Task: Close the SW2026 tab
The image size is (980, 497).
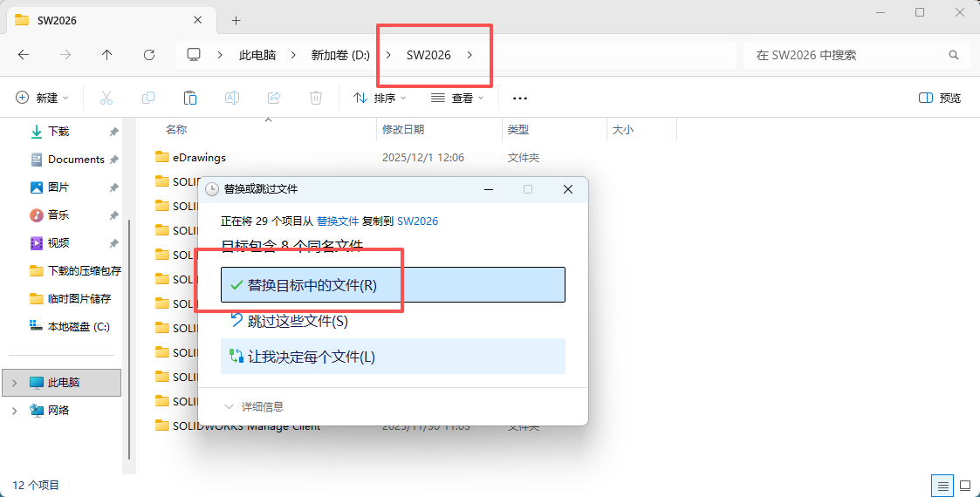Action: [x=197, y=20]
